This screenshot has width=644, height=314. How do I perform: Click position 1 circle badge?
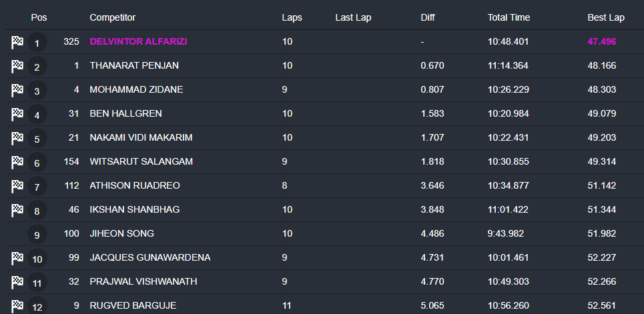click(37, 43)
